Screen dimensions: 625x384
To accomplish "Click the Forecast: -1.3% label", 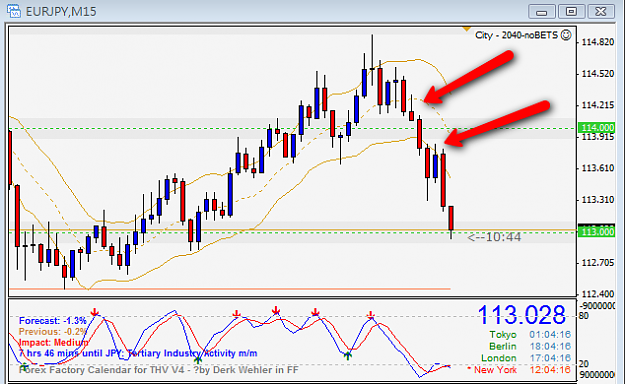I will (52, 321).
